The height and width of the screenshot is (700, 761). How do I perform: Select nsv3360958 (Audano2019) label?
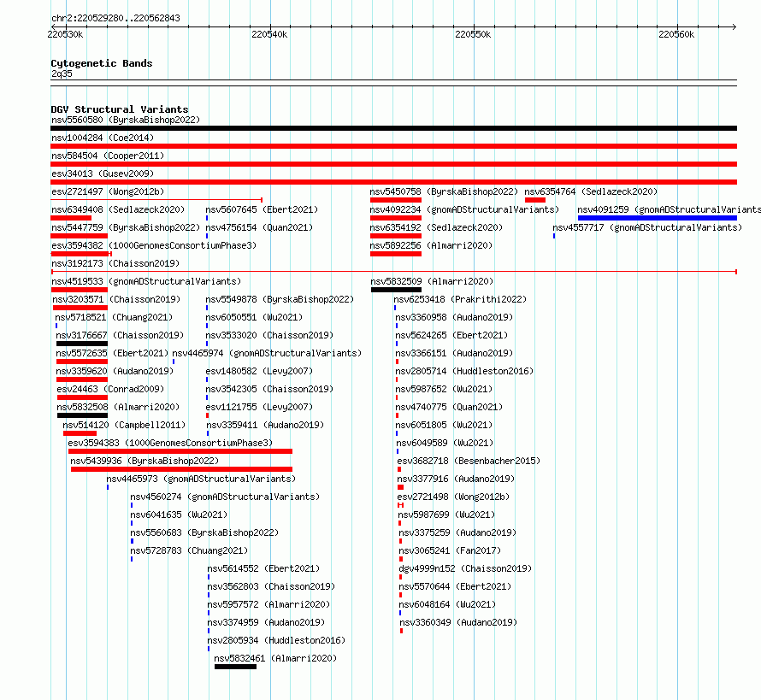pos(454,317)
